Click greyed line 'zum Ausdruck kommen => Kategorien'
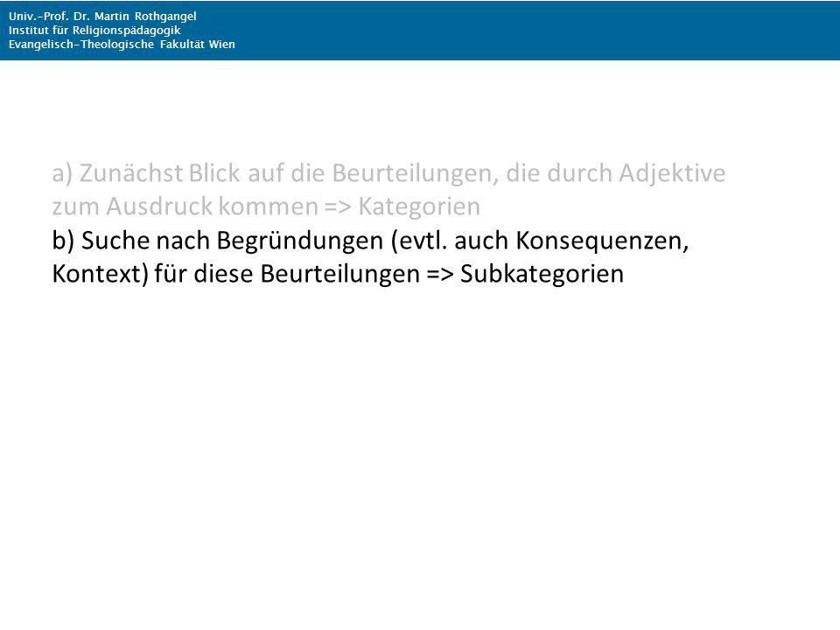Image resolution: width=840 pixels, height=630 pixels. (x=266, y=206)
